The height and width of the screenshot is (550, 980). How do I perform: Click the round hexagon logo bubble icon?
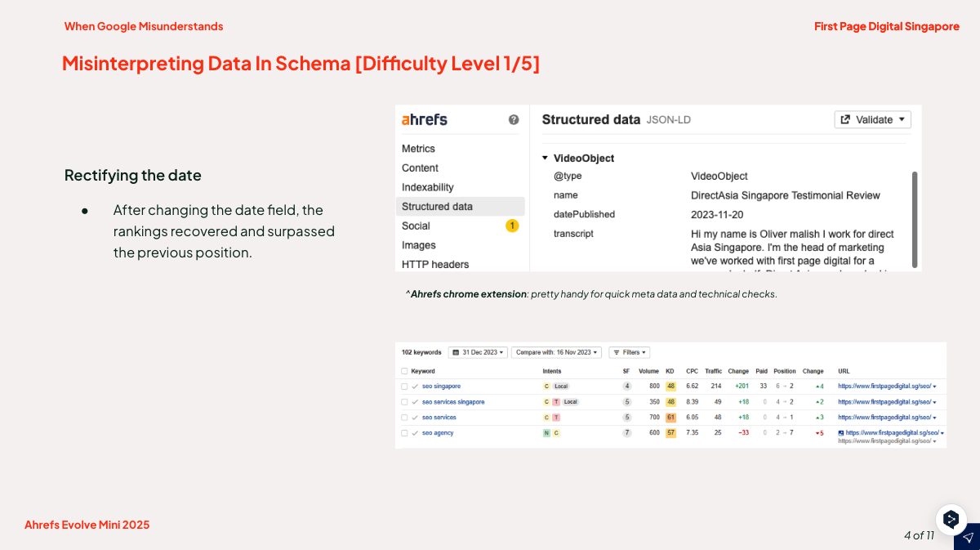951,520
